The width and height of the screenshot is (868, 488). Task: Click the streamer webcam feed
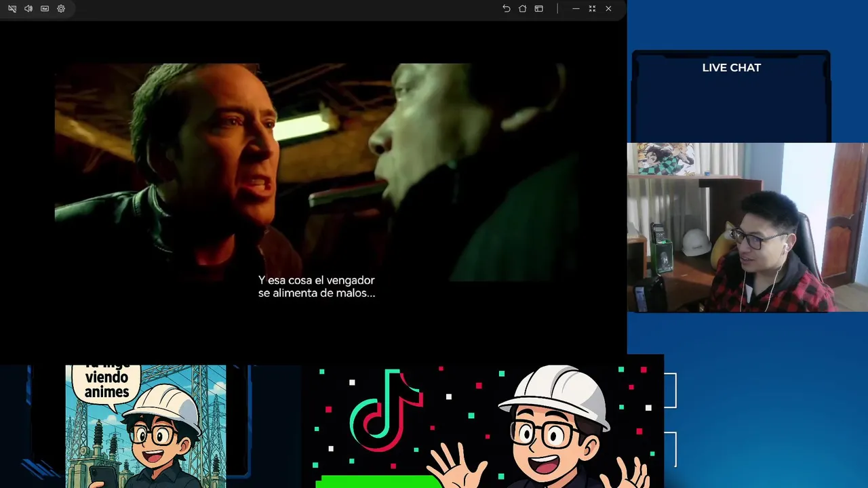(x=747, y=227)
